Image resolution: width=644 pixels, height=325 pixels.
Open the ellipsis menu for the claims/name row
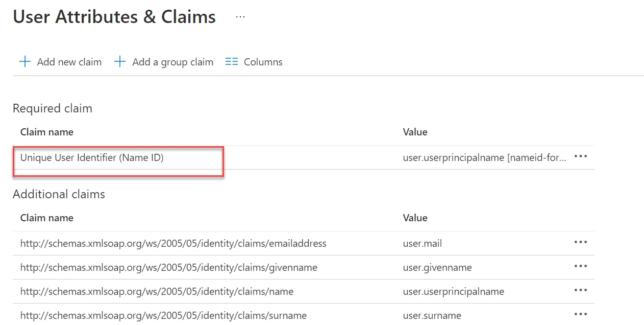[x=581, y=290]
